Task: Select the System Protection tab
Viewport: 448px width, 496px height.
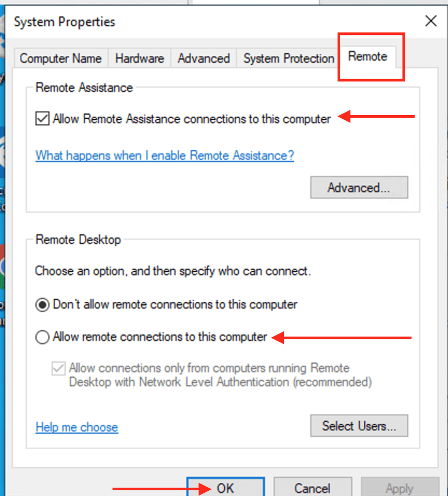Action: (289, 58)
